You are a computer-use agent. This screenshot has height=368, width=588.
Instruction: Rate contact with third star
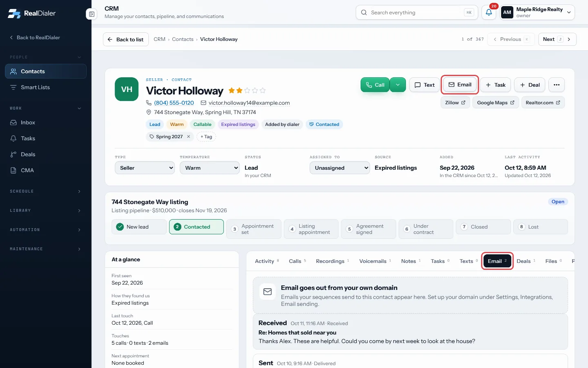[247, 90]
